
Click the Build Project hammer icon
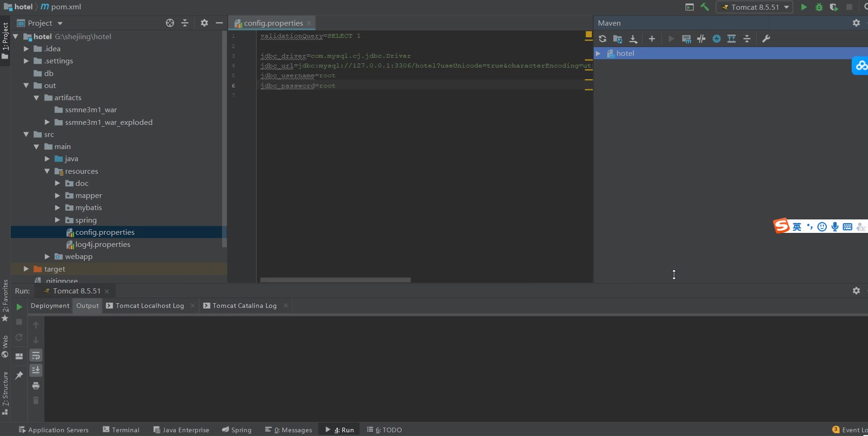pyautogui.click(x=705, y=7)
